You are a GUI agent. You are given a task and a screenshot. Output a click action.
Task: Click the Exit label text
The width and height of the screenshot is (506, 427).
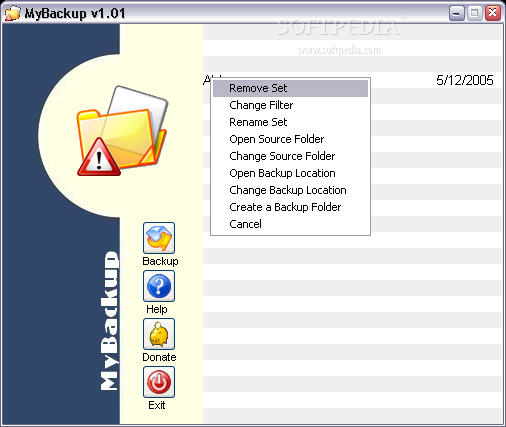click(157, 405)
